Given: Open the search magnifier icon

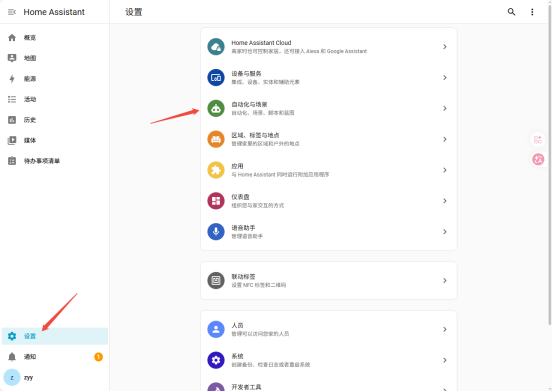Looking at the screenshot, I should (x=512, y=12).
